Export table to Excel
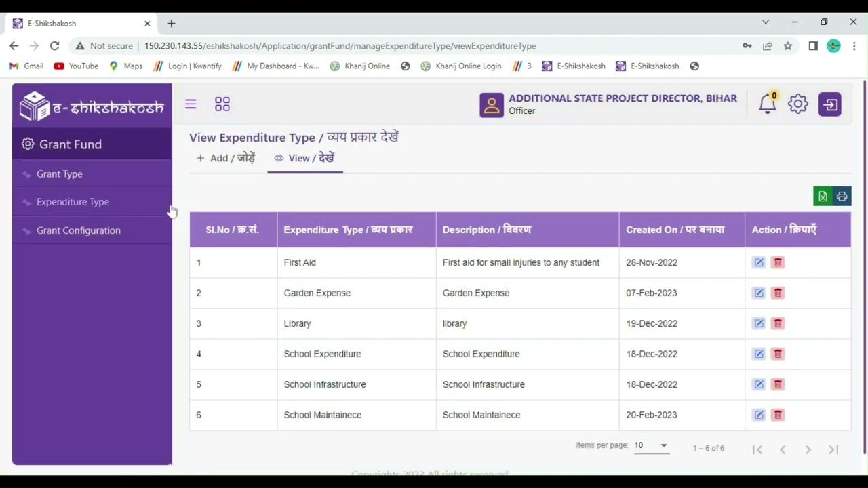The height and width of the screenshot is (488, 868). click(823, 197)
